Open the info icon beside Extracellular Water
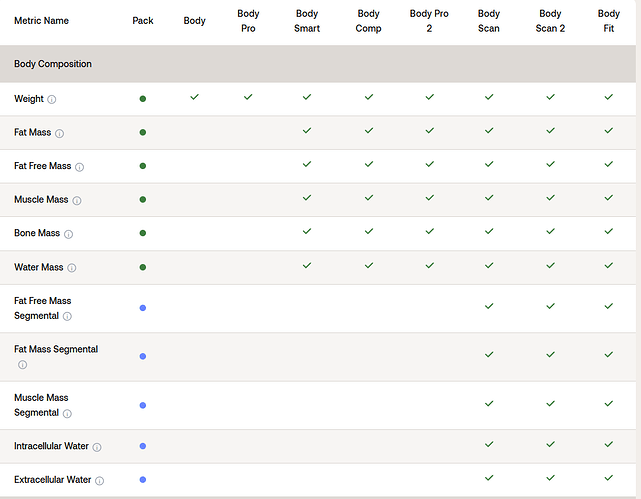Screen dimensions: 641x499 click(99, 481)
